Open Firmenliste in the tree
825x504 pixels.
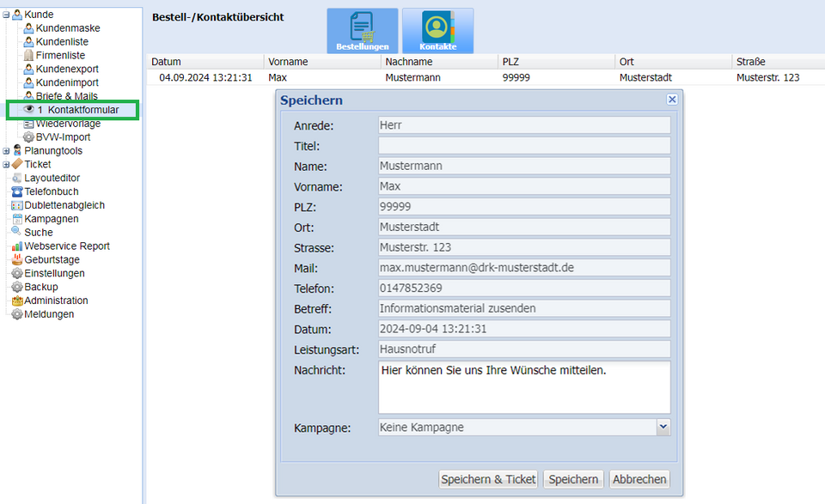pos(60,55)
